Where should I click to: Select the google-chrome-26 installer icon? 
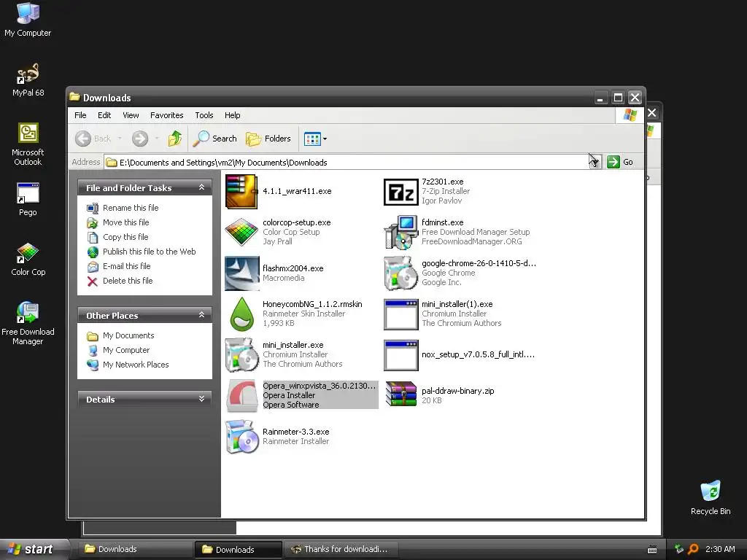point(400,273)
